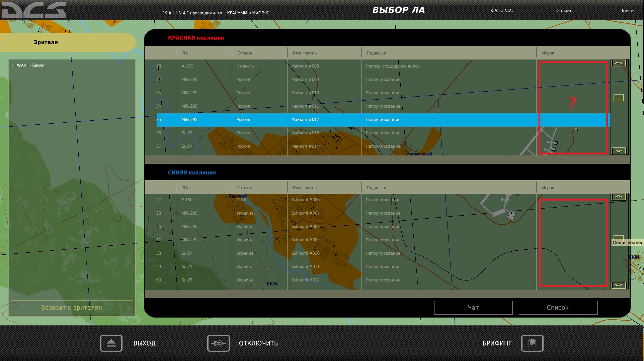Select Su-27 slot Sukhumi #011
644x361 pixels.
click(x=383, y=267)
